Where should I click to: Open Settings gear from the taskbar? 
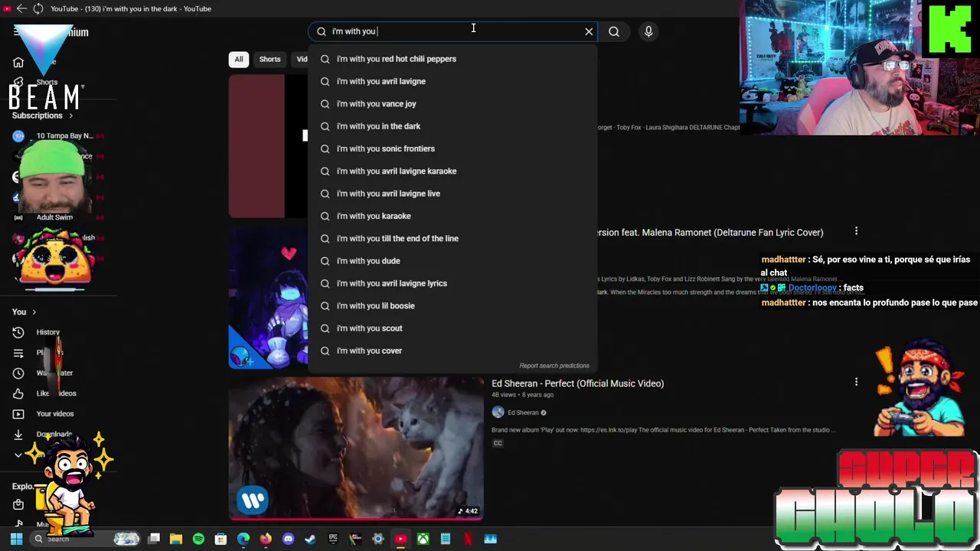point(378,539)
